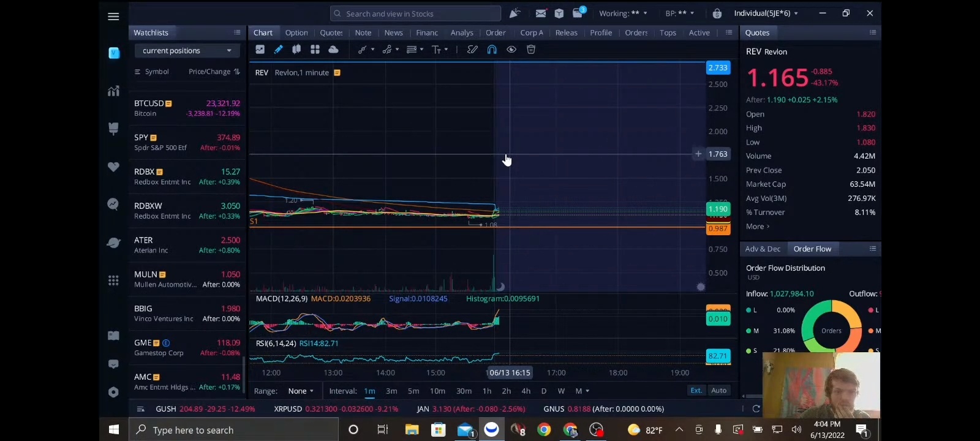
Task: Select the D daily interval
Action: (543, 391)
